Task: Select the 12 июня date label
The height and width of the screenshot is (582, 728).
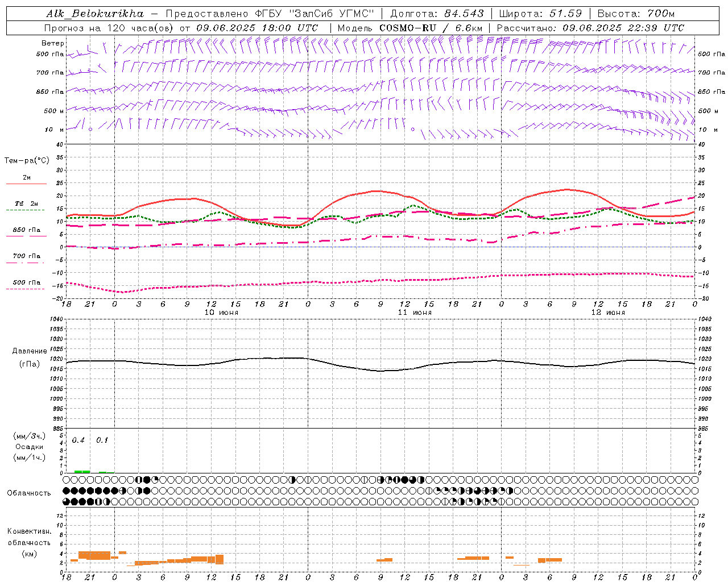Action: (x=608, y=312)
